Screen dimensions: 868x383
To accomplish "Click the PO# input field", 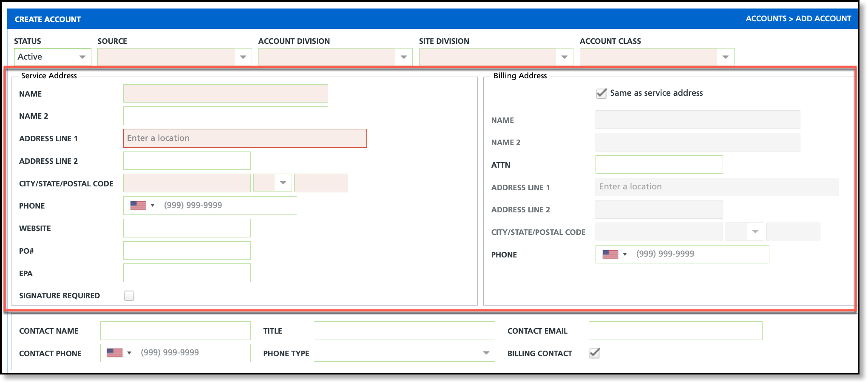I will pos(187,251).
